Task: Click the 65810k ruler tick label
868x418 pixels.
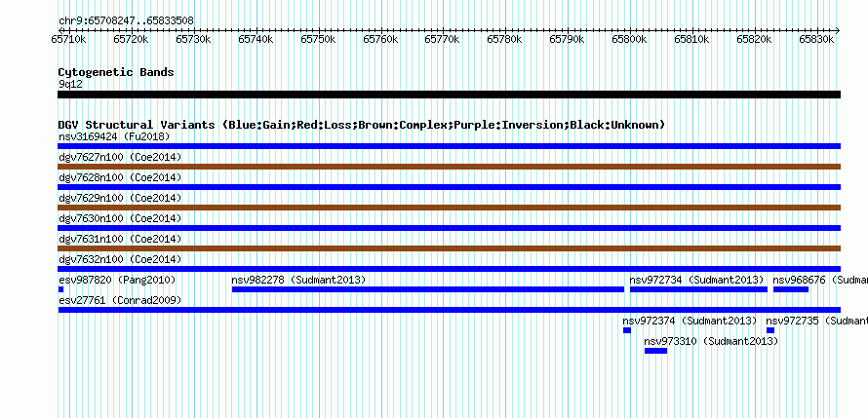Action: click(692, 39)
